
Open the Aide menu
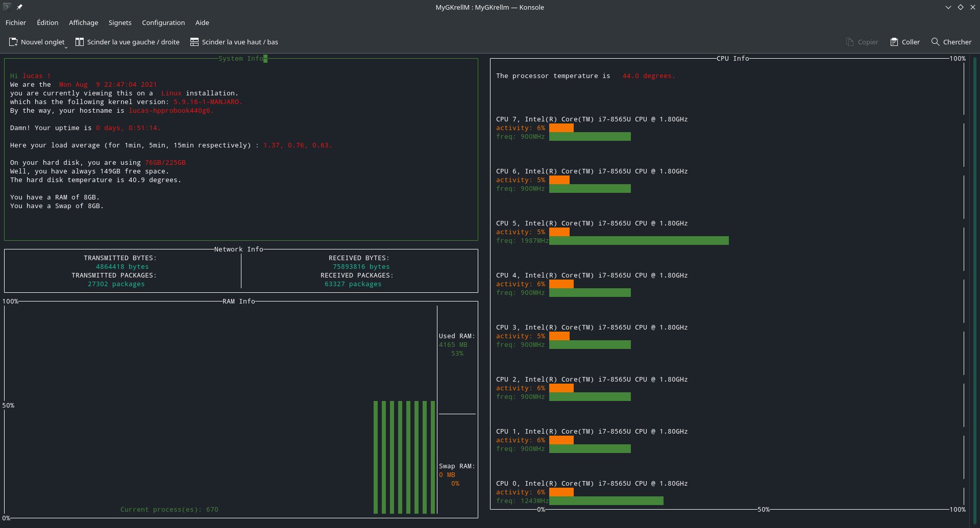pos(202,22)
